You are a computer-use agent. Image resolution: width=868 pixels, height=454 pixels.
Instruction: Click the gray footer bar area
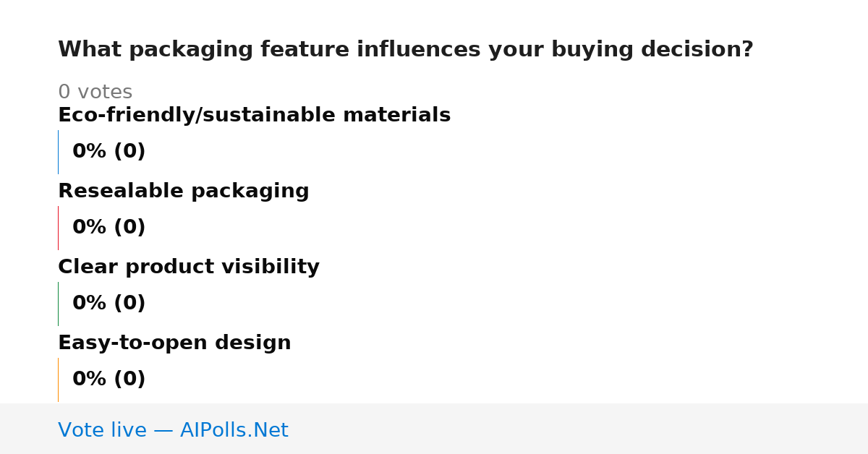click(434, 429)
